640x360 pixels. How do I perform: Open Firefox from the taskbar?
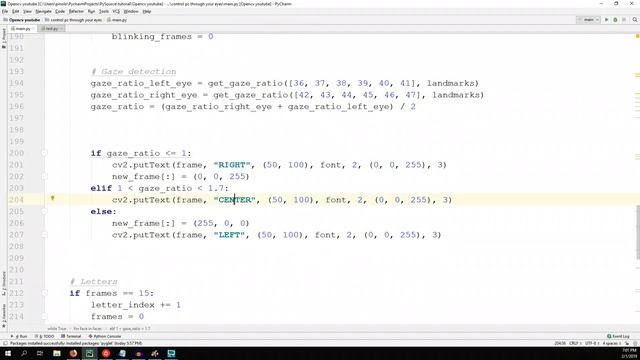tap(73, 353)
